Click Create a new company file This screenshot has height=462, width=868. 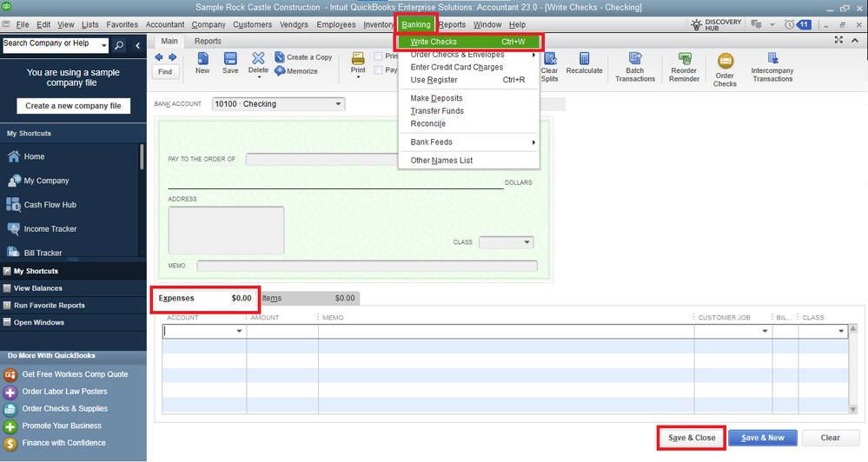pos(73,106)
